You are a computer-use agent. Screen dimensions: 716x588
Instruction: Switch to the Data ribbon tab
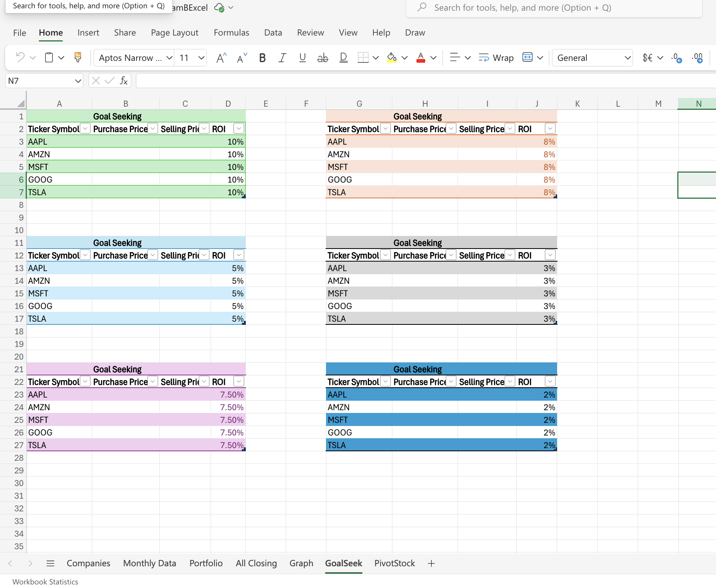coord(273,33)
